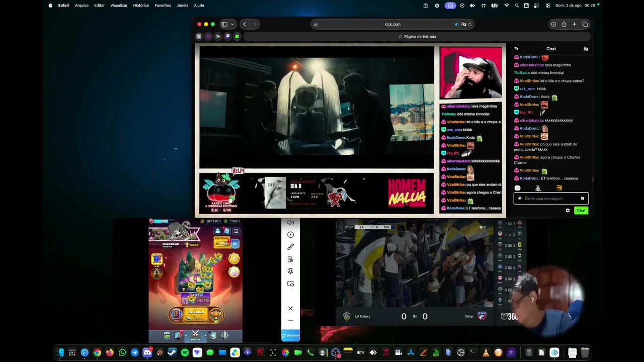Image resolution: width=644 pixels, height=362 pixels.
Task: Open FaceTime from the Dock
Action: (298, 352)
